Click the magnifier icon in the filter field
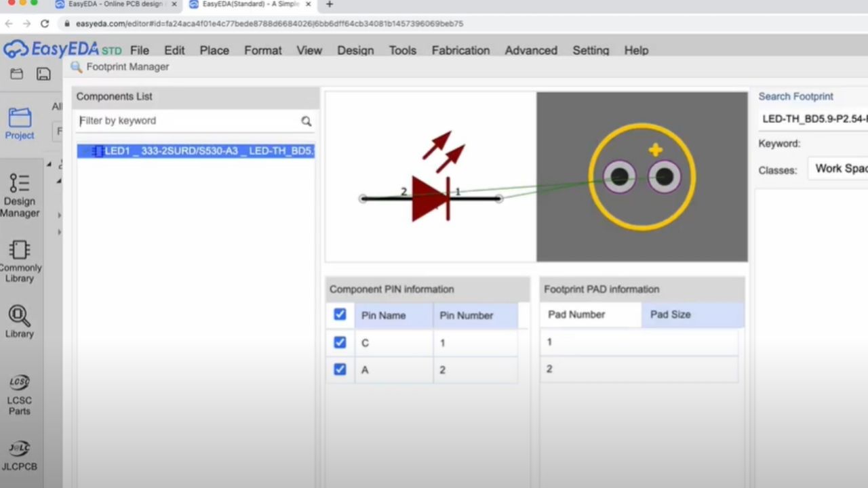This screenshot has height=488, width=868. click(306, 121)
